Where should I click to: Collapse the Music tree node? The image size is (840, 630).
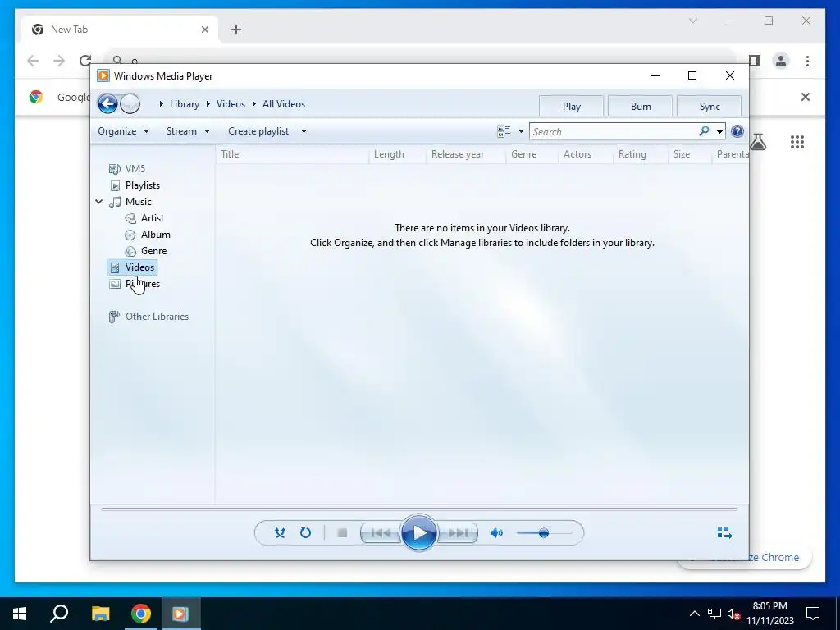tap(99, 202)
